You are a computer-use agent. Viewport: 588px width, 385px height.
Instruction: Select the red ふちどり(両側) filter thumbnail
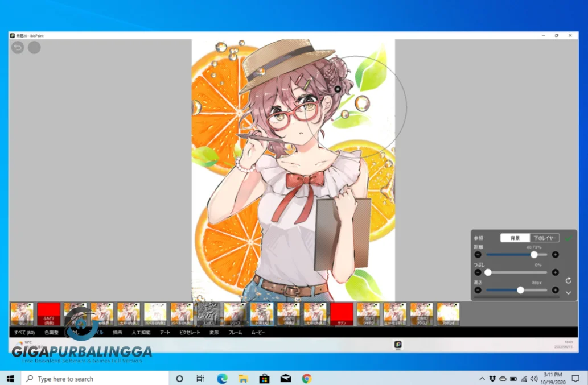click(49, 314)
